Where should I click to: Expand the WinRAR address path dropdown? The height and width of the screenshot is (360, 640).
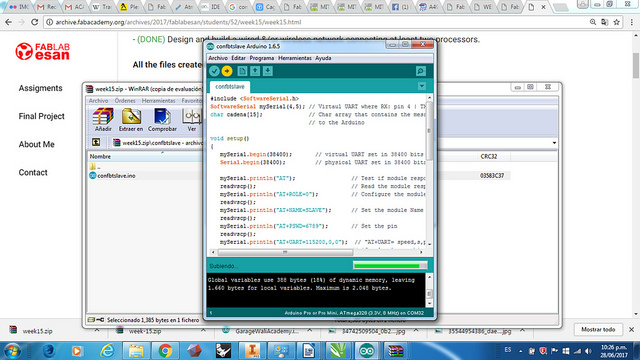[554, 143]
